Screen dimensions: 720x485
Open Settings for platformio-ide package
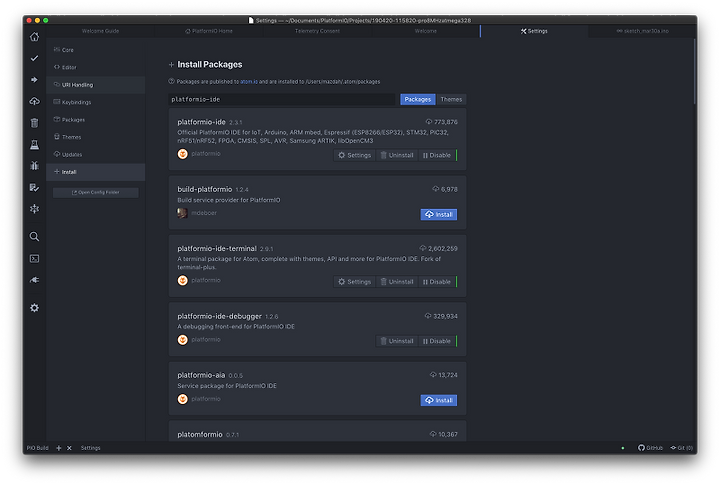pos(354,156)
